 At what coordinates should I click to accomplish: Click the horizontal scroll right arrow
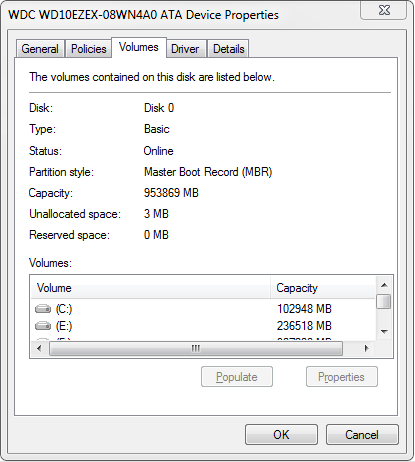pyautogui.click(x=366, y=349)
